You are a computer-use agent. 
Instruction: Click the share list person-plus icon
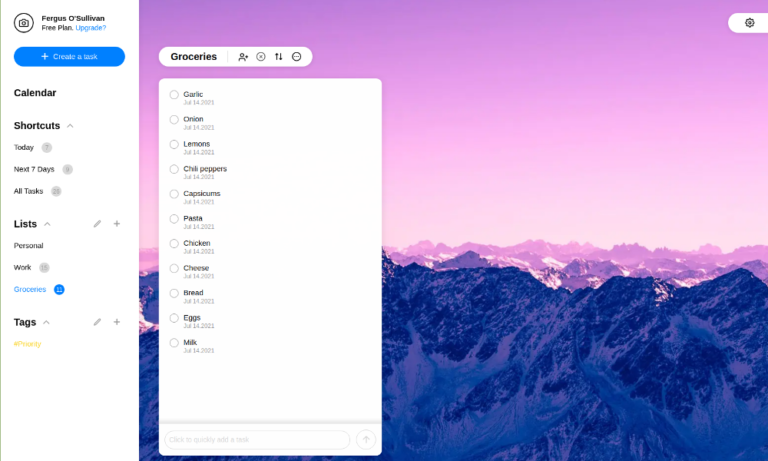tap(243, 57)
